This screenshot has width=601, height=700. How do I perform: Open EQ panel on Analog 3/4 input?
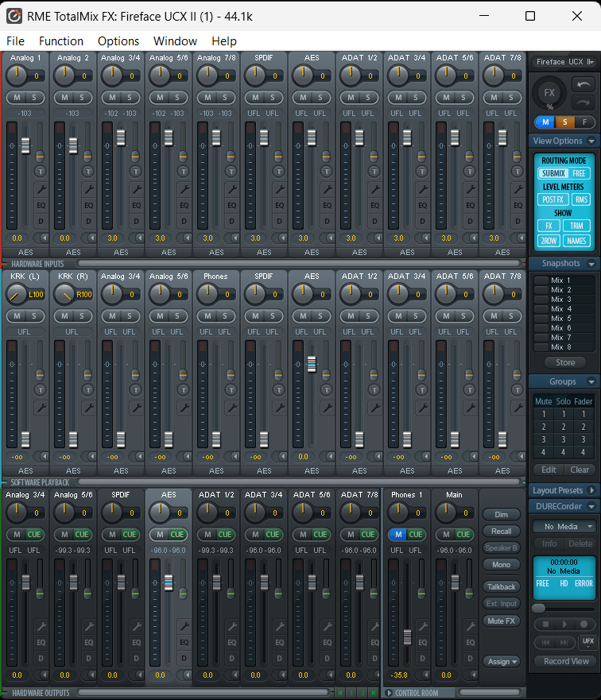click(136, 205)
